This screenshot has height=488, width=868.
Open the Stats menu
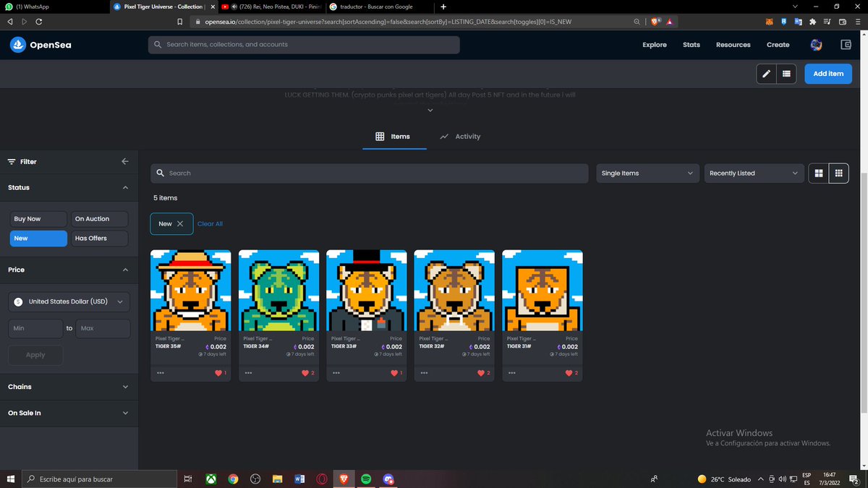(x=692, y=45)
